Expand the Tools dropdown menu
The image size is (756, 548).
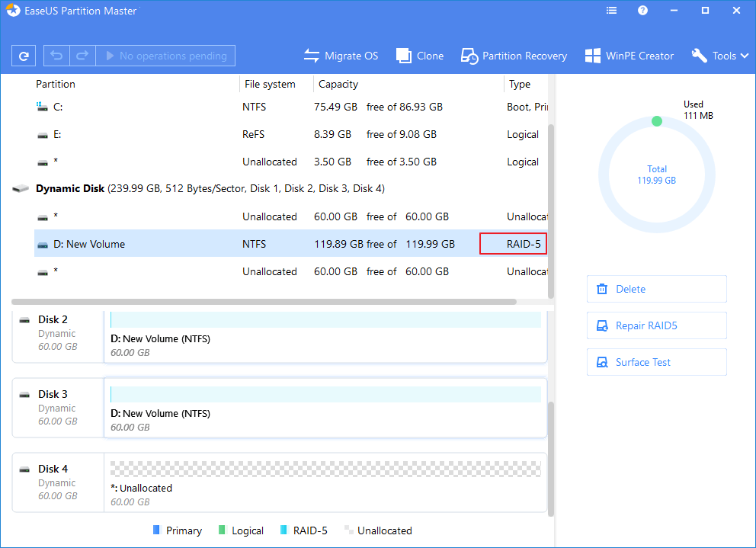click(719, 56)
